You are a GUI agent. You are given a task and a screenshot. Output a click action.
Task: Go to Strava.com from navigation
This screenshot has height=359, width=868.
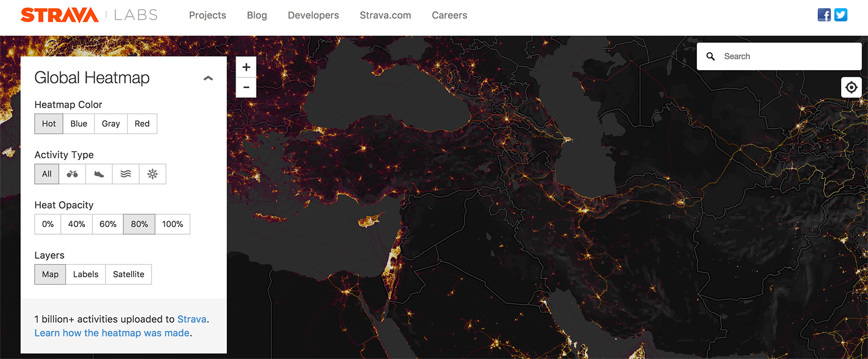[386, 15]
